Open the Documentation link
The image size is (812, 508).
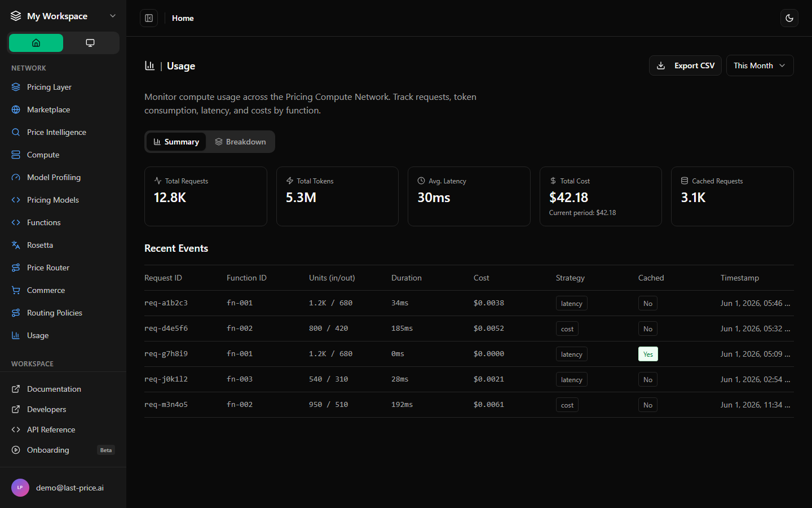63,389
